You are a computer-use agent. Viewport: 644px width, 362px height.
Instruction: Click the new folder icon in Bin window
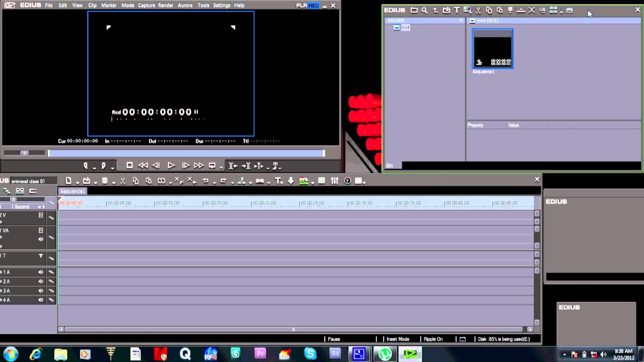click(x=414, y=10)
